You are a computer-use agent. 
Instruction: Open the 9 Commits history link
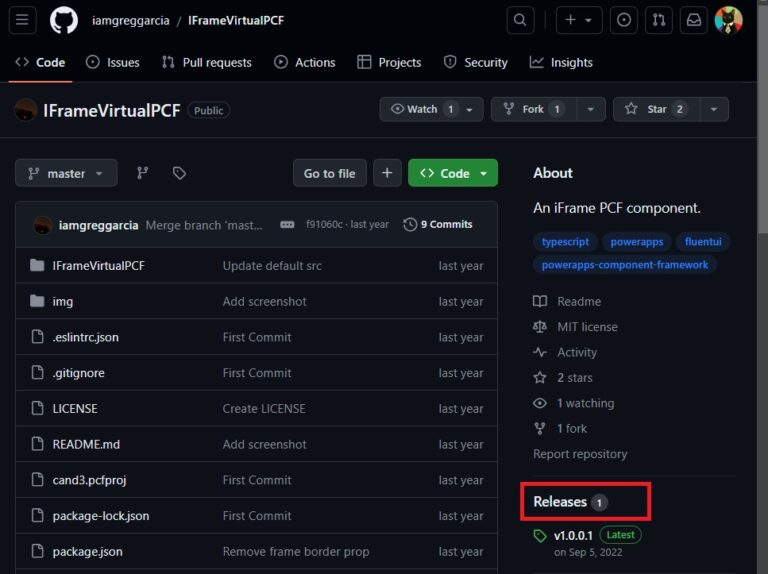pos(438,224)
